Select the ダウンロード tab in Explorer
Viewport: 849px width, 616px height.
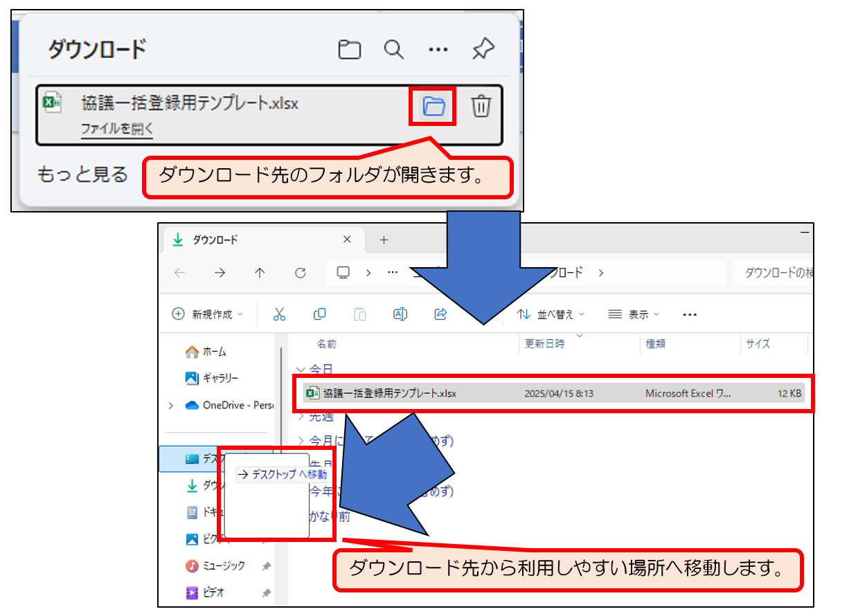(x=263, y=239)
